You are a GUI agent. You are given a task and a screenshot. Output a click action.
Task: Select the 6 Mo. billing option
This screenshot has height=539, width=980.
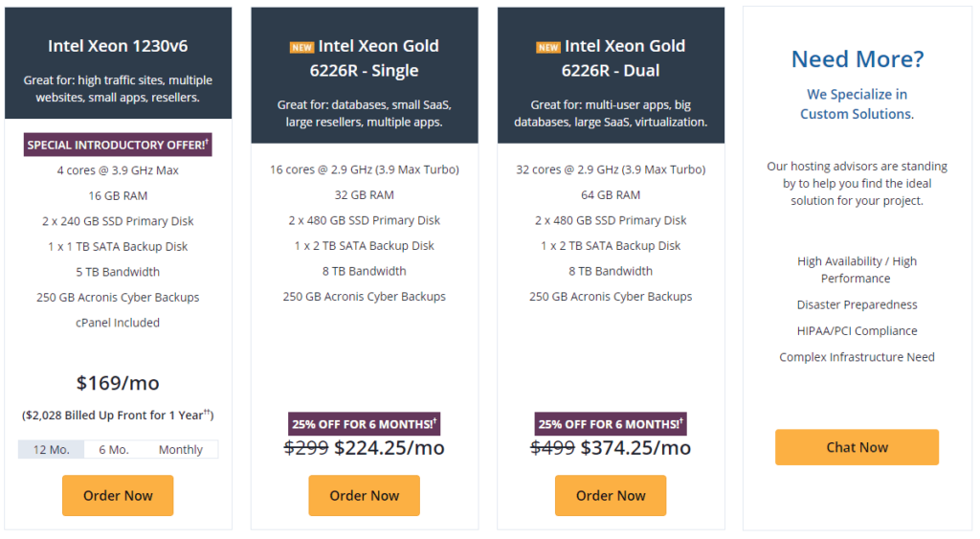[114, 450]
